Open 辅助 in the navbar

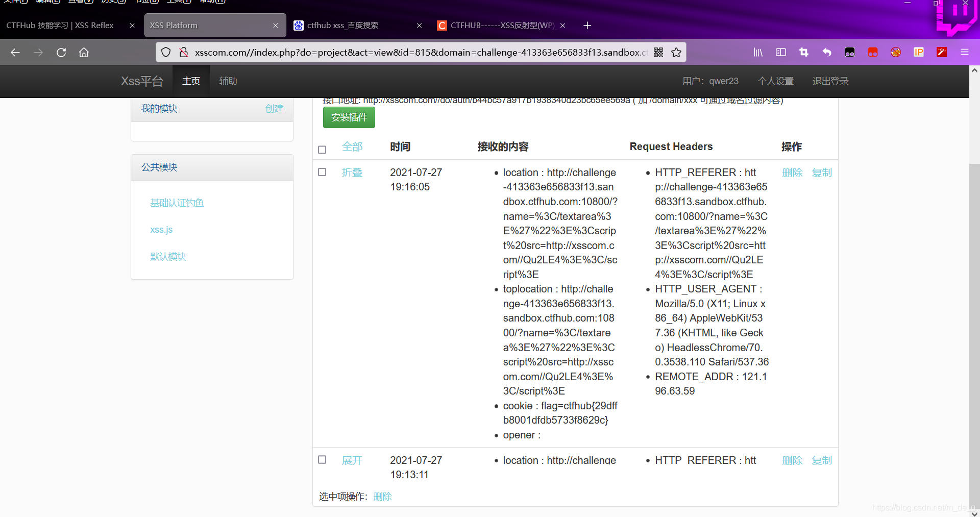coord(228,81)
